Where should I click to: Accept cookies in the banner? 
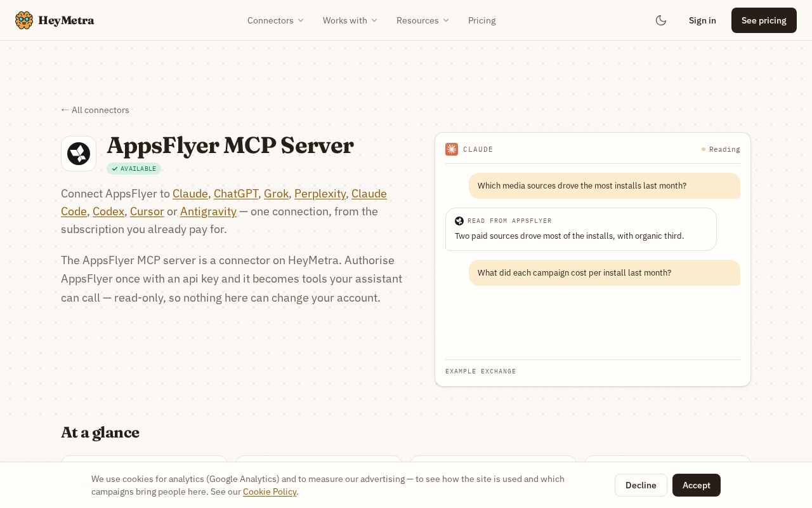point(697,485)
